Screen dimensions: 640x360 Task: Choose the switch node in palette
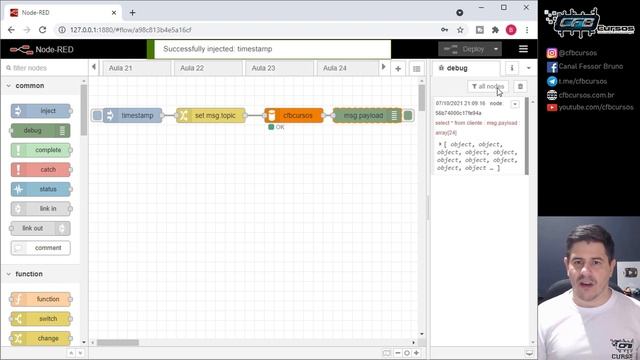click(x=41, y=319)
